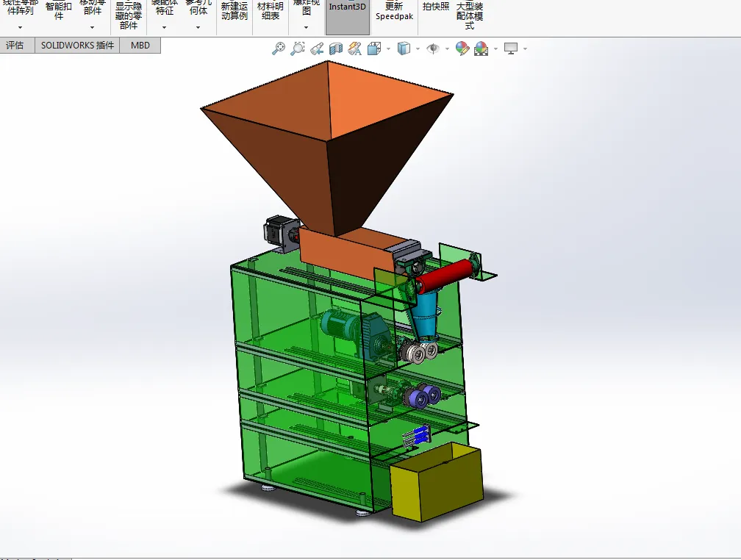Click the 材料明细表 bill of materials command
The height and width of the screenshot is (560, 741).
click(x=271, y=10)
